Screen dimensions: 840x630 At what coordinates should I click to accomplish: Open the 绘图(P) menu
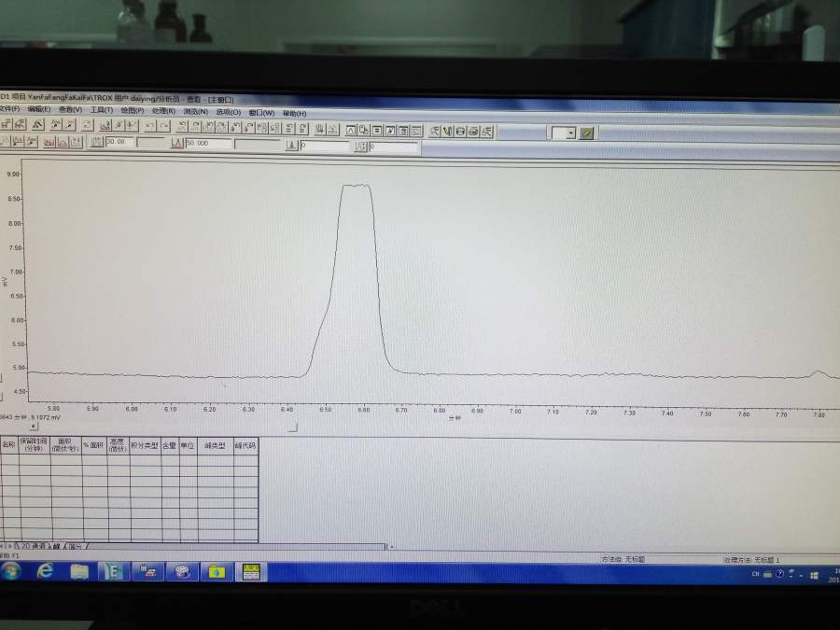click(132, 110)
